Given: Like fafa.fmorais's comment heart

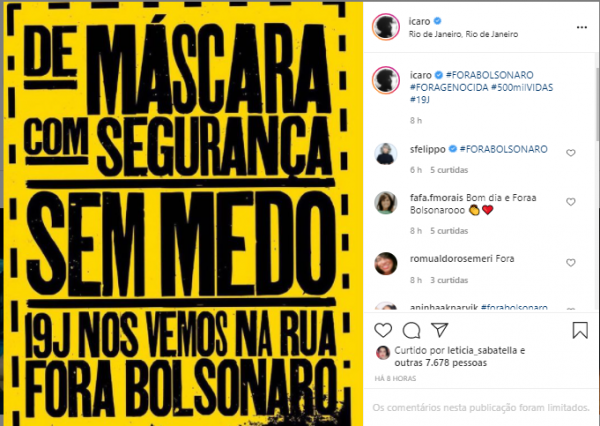Looking at the screenshot, I should pyautogui.click(x=571, y=202).
